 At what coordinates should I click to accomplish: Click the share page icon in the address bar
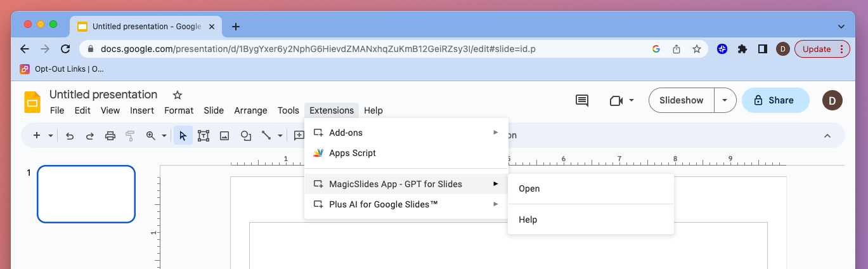677,49
